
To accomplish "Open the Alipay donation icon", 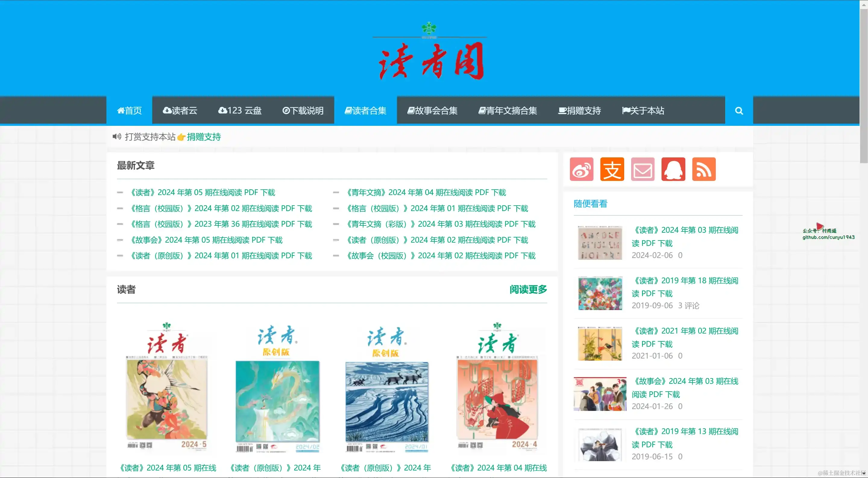I will [x=612, y=169].
